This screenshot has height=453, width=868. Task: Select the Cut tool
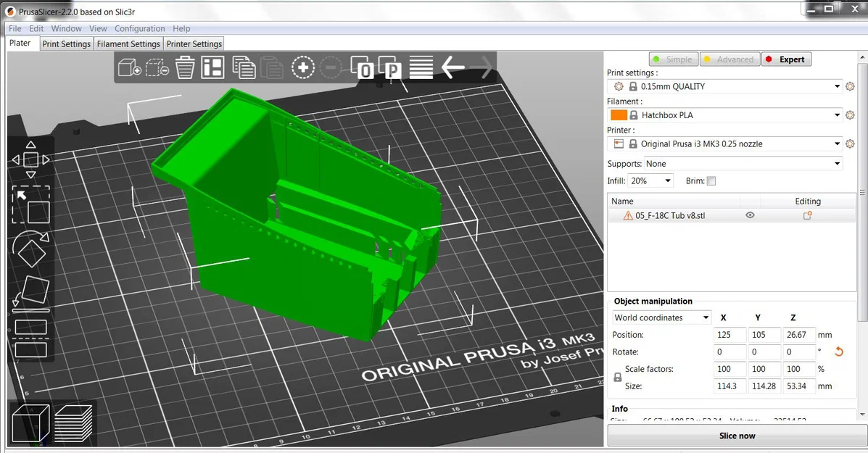(31, 338)
